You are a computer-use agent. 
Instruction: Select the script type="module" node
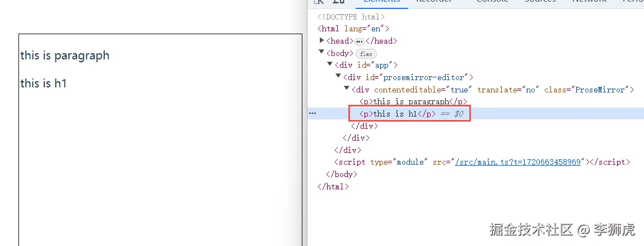(482, 162)
